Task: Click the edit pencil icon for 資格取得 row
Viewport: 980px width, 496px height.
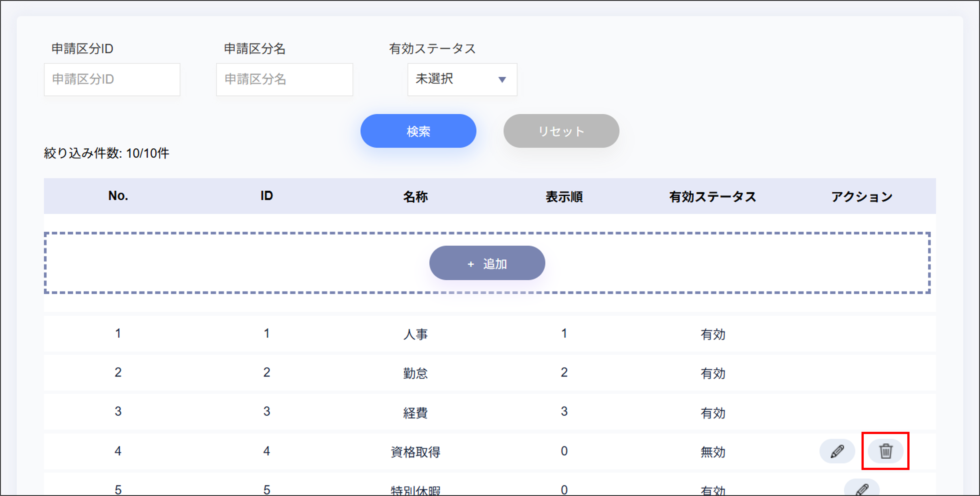Action: (x=837, y=452)
